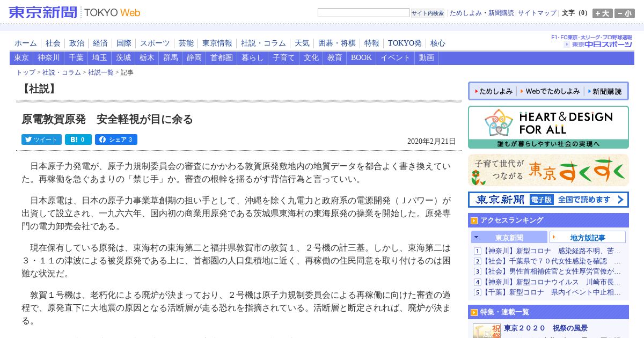Open the 国際 menu item
Viewport: 644px width, 338px height.
click(124, 43)
